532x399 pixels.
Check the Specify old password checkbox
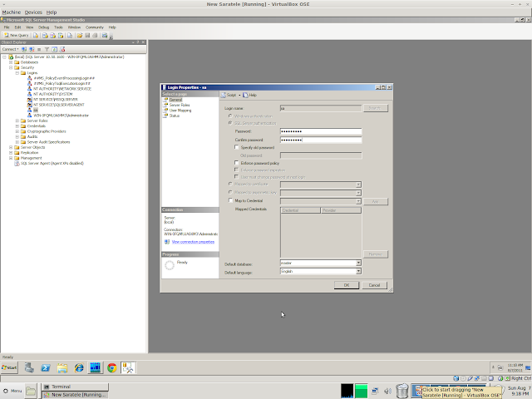click(236, 147)
